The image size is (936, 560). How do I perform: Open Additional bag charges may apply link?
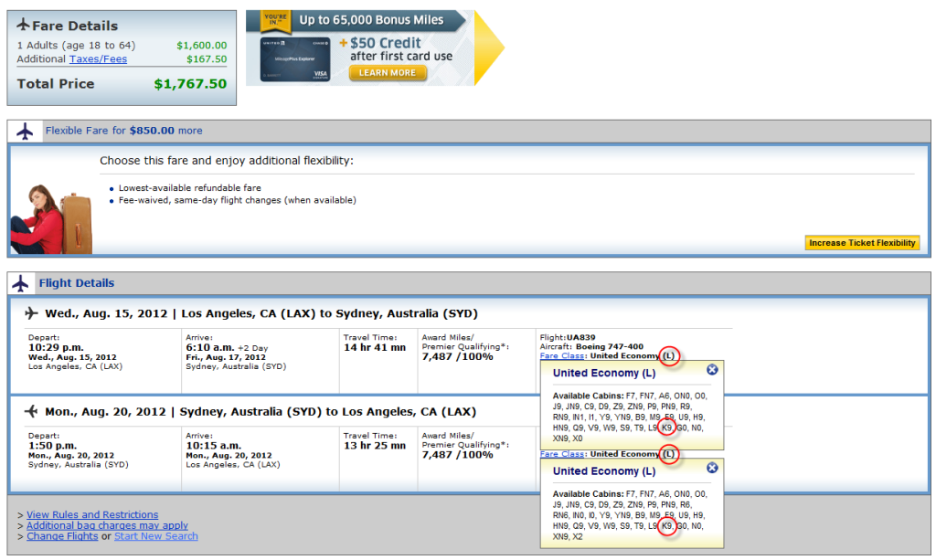[107, 525]
